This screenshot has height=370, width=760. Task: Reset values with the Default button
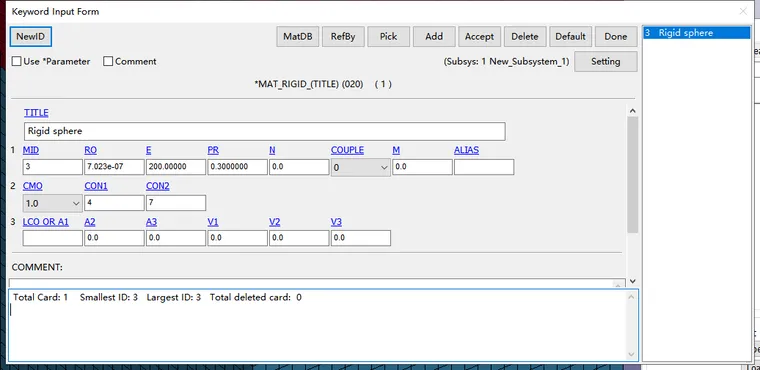tap(570, 36)
